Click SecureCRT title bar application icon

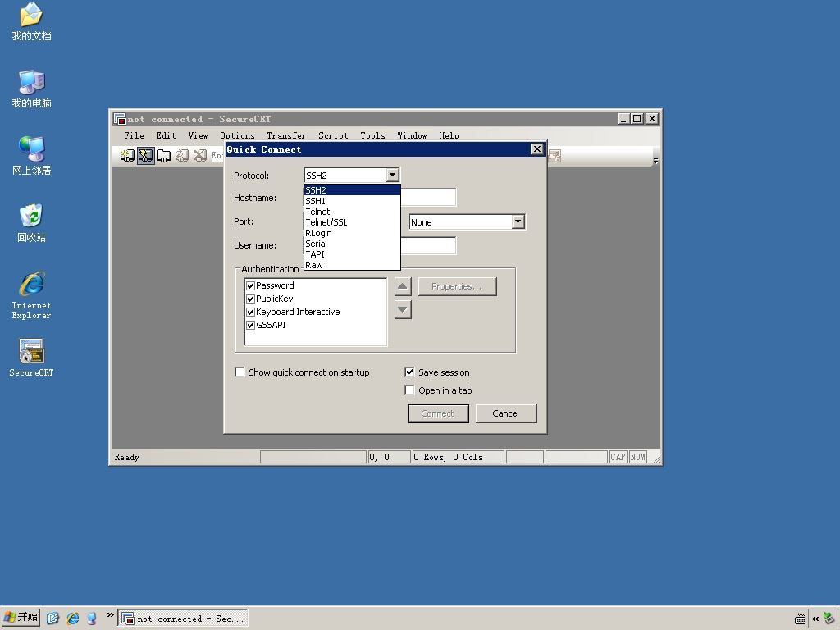119,118
